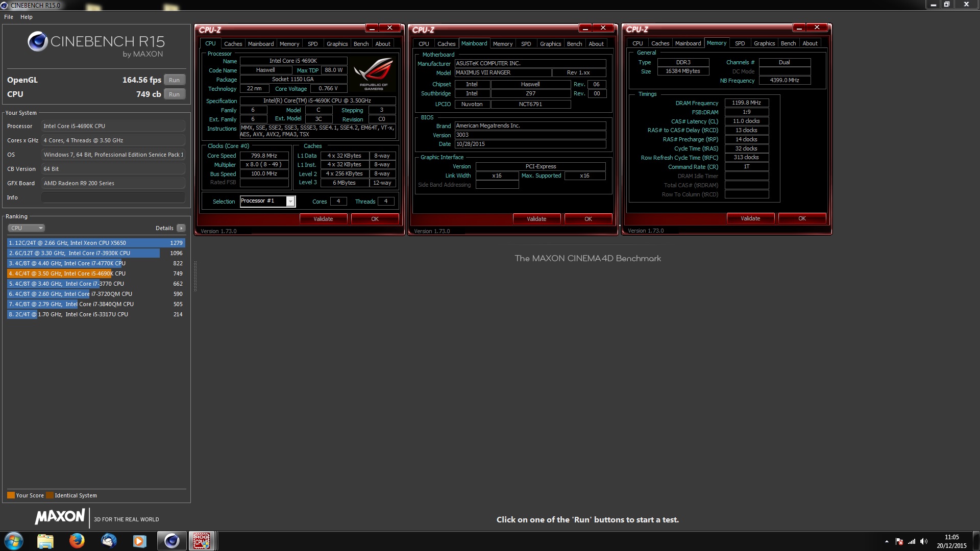Open the Windows Start menu orb
Screen dimensions: 980x551
pyautogui.click(x=14, y=540)
